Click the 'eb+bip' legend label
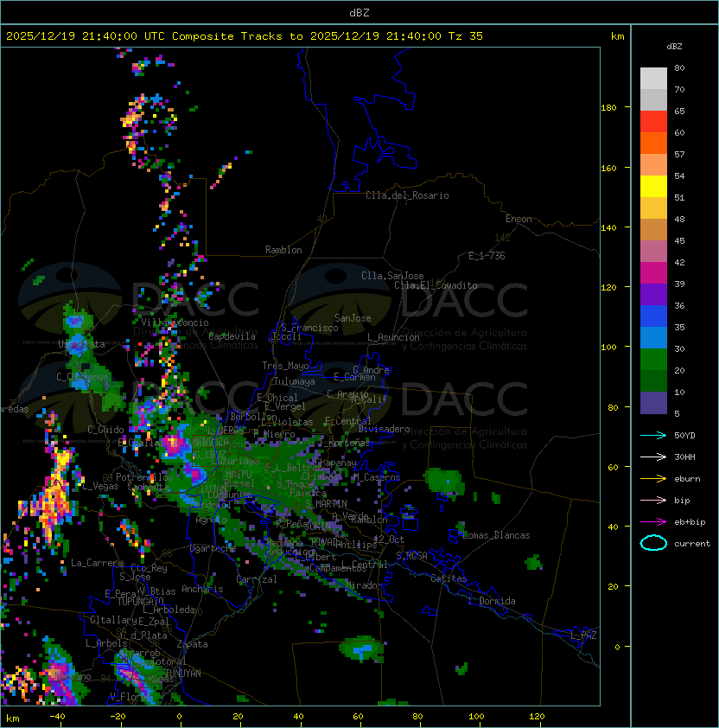This screenshot has height=728, width=719. coord(690,522)
